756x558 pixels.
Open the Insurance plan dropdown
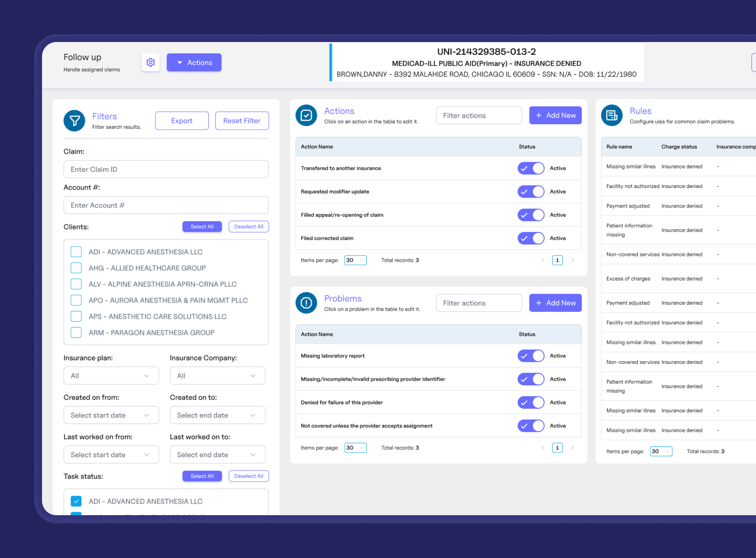pos(111,376)
